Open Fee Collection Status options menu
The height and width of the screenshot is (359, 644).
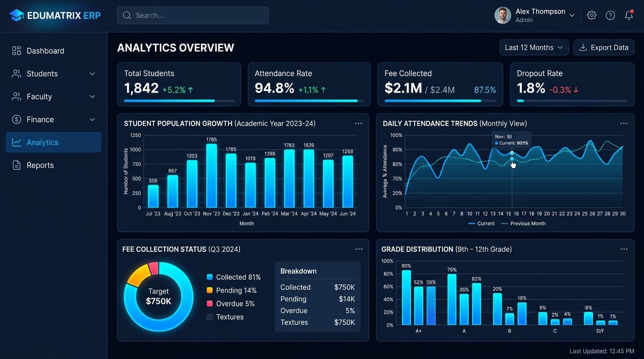coord(359,249)
